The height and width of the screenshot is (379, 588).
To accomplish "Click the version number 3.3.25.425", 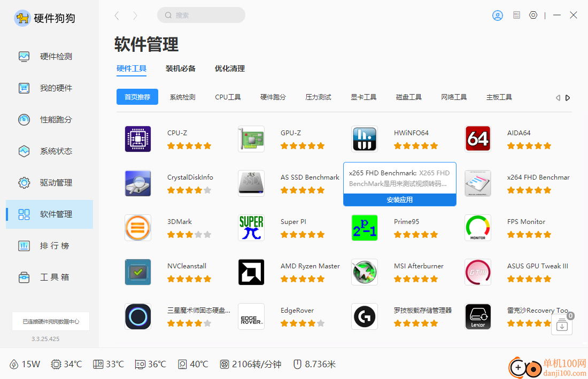I will pos(45,339).
